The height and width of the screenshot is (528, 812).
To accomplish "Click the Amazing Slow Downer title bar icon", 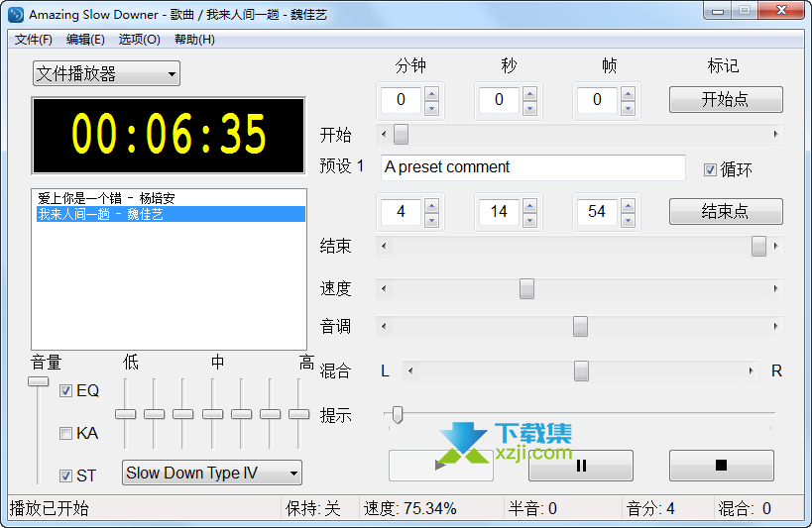I will pyautogui.click(x=16, y=15).
